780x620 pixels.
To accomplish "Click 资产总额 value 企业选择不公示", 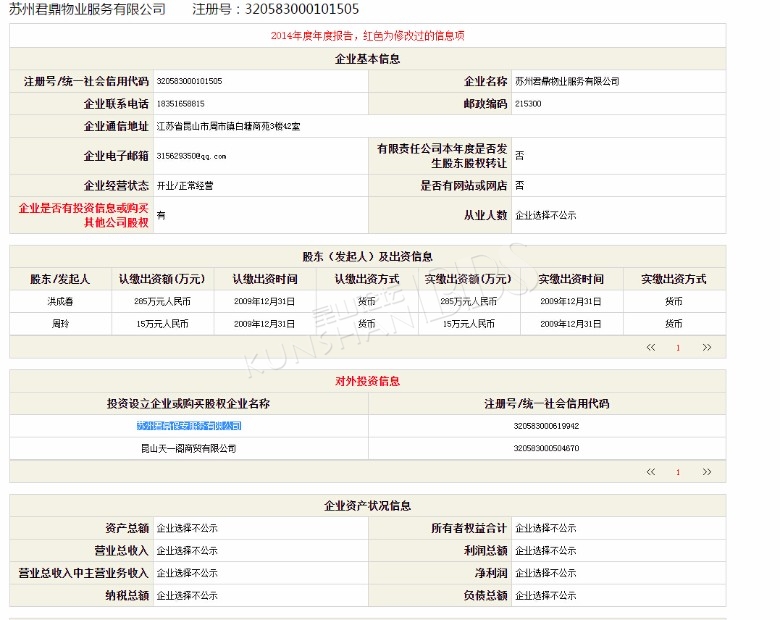I will [x=187, y=528].
